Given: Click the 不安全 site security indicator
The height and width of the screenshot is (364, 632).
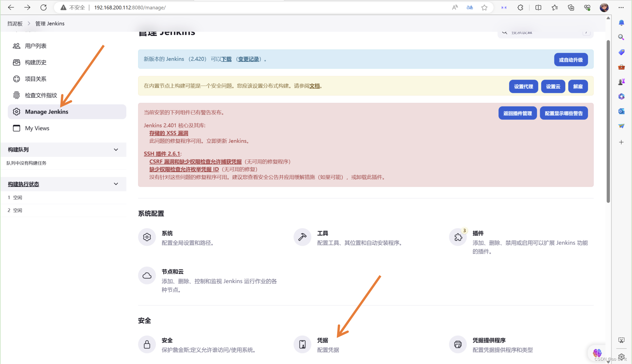Looking at the screenshot, I should 73,7.
